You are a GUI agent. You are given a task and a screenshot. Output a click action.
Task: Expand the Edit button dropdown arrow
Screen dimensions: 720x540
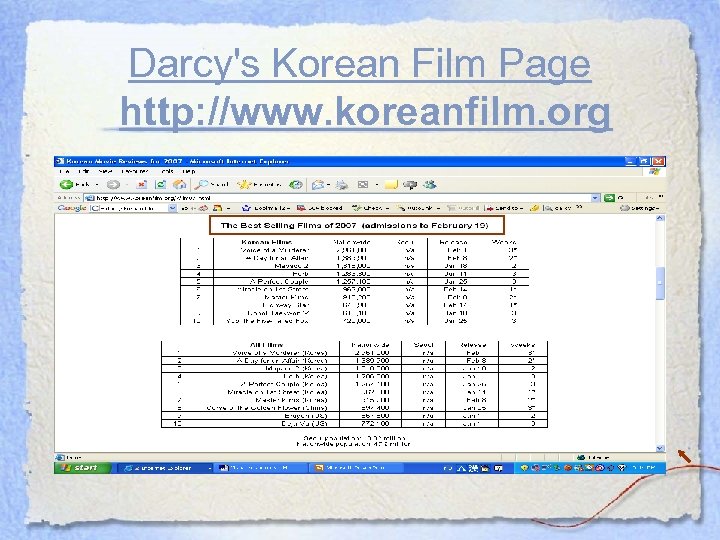point(377,185)
